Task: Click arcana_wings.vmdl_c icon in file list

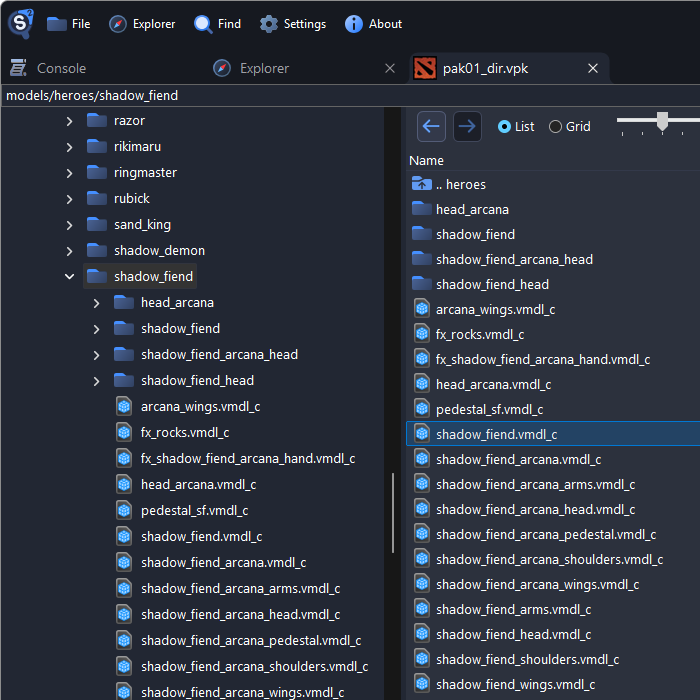Action: coord(422,309)
